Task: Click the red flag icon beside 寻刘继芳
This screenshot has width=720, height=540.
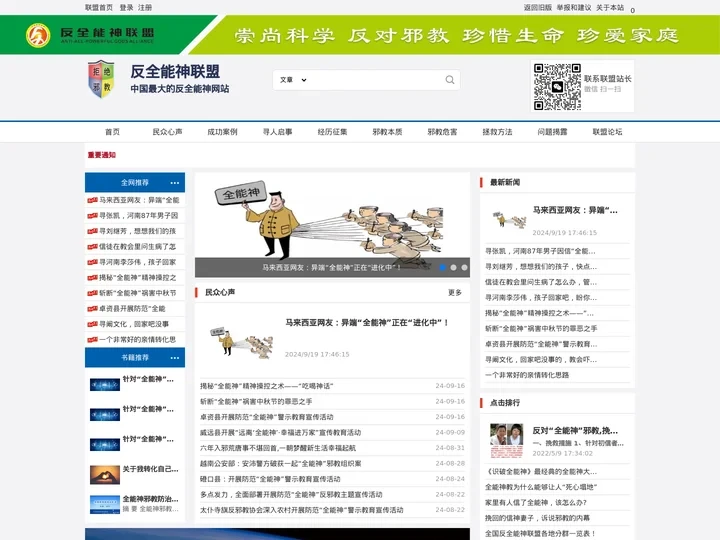Action: click(93, 231)
